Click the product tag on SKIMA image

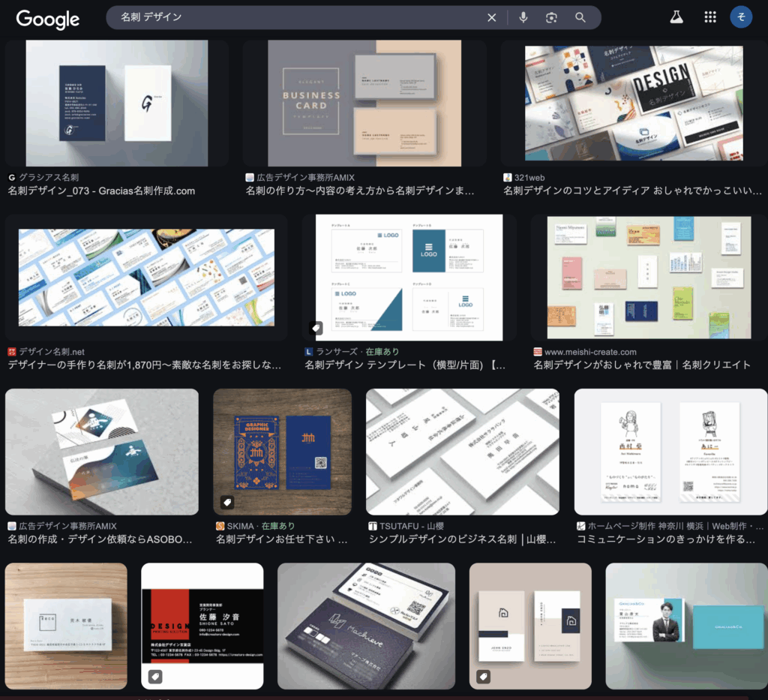(226, 502)
